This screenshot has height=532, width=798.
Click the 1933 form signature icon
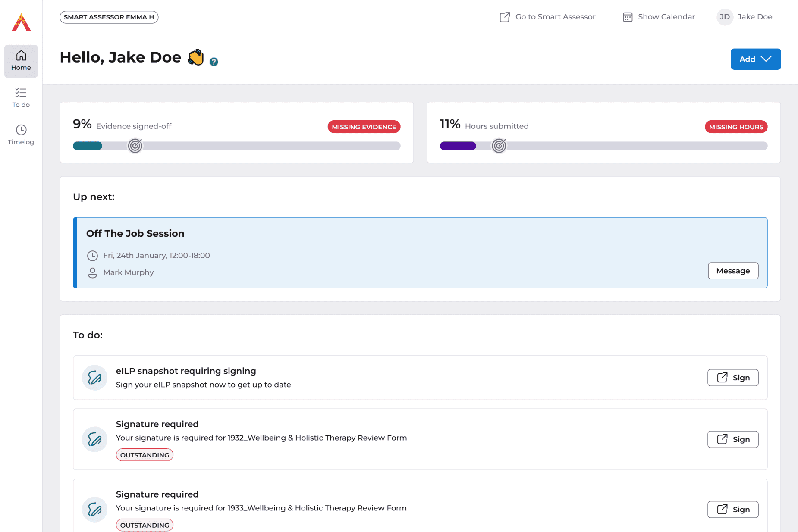click(x=94, y=510)
